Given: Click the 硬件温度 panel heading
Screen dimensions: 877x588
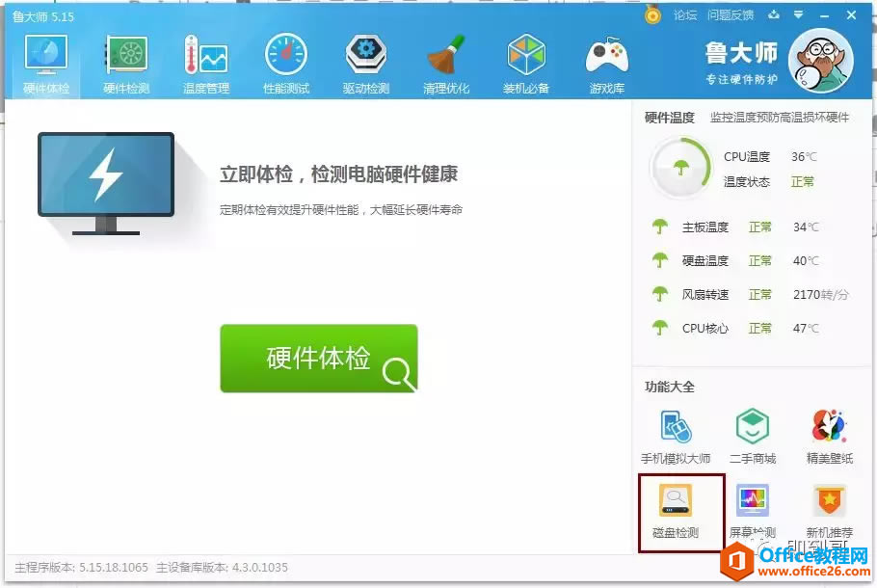Looking at the screenshot, I should [x=670, y=118].
